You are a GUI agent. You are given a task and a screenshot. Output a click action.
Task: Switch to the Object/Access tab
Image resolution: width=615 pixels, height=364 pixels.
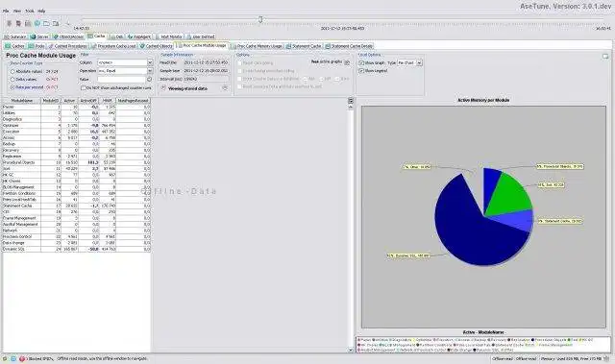[68, 36]
